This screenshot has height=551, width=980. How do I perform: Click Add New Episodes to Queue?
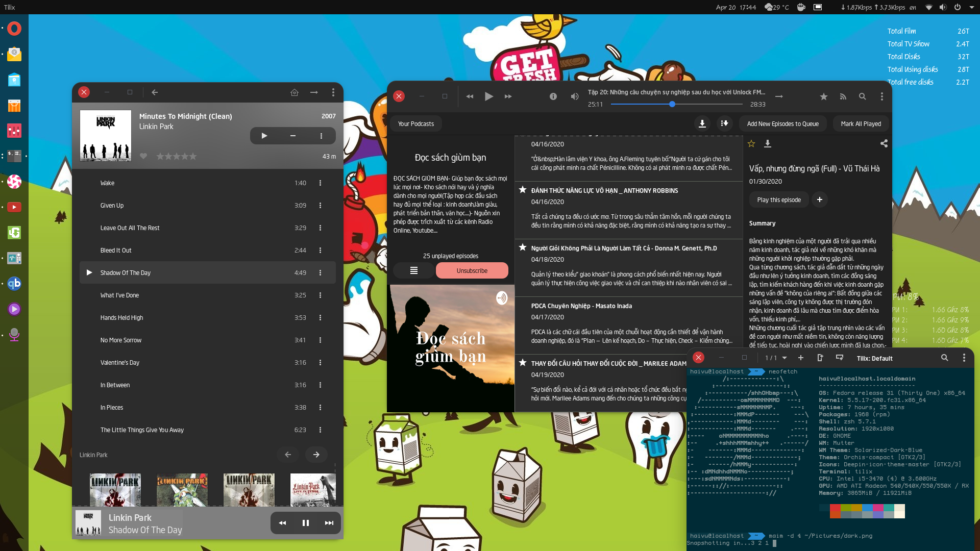(782, 124)
